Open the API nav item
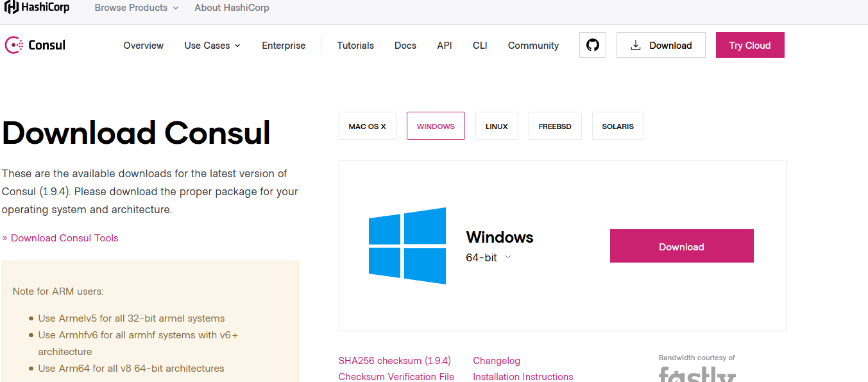 pos(445,46)
